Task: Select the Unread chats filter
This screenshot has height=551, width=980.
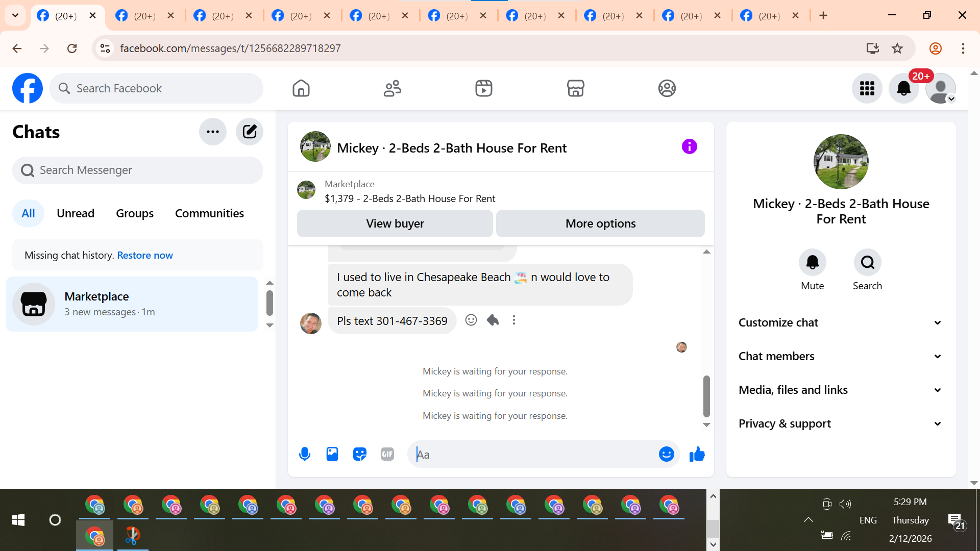Action: click(x=76, y=213)
